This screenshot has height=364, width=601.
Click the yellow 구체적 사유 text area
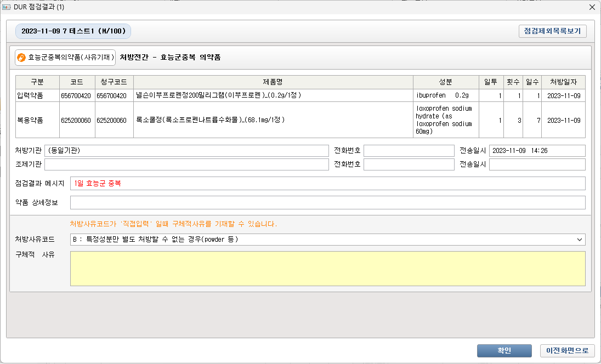point(327,269)
